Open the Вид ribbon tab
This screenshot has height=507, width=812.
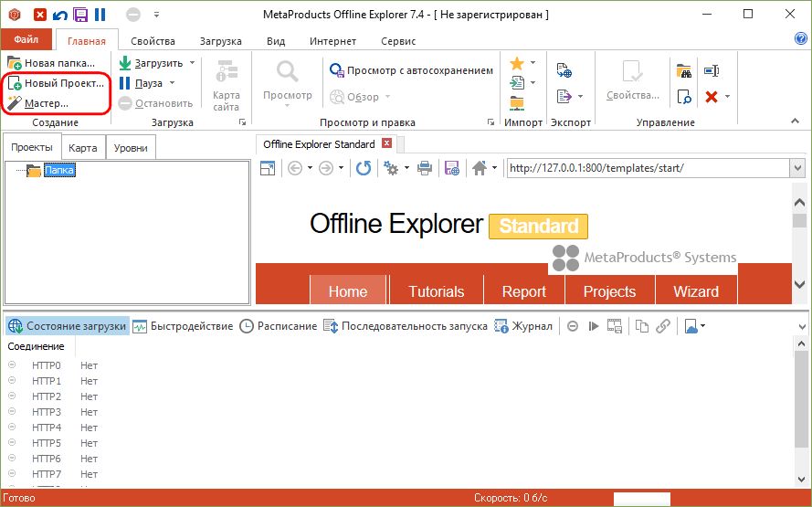tap(276, 41)
